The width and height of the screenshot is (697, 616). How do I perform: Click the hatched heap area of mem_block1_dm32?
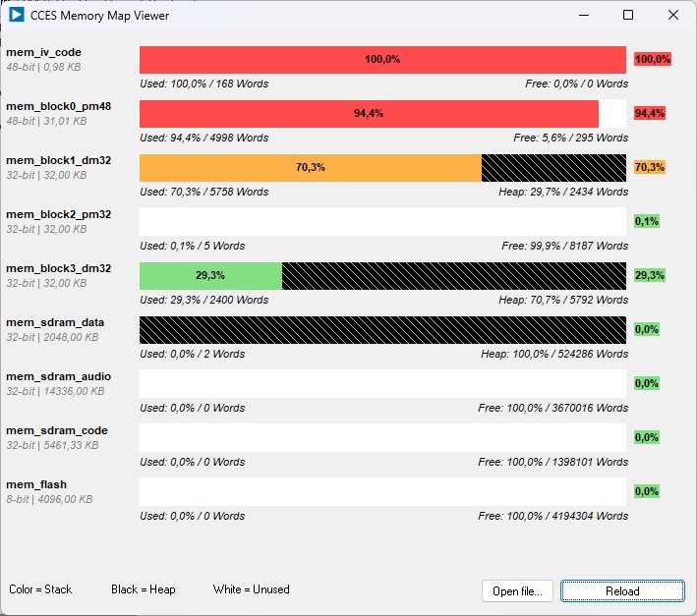point(553,168)
